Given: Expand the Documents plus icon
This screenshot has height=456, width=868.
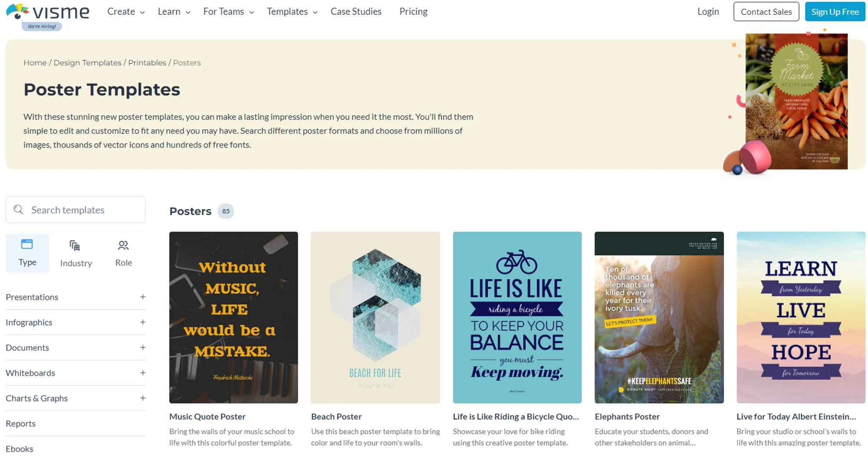Looking at the screenshot, I should [x=143, y=348].
